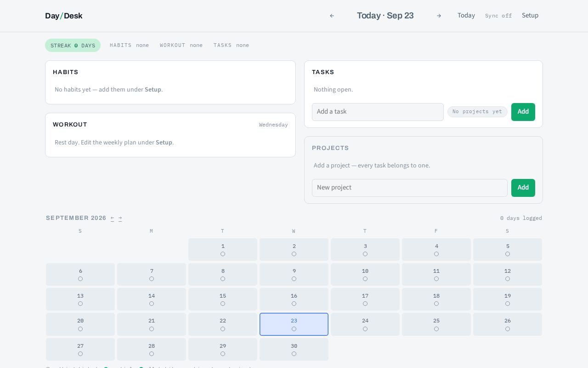The image size is (588, 368).
Task: Select September 27 in calendar
Action: [80, 350]
